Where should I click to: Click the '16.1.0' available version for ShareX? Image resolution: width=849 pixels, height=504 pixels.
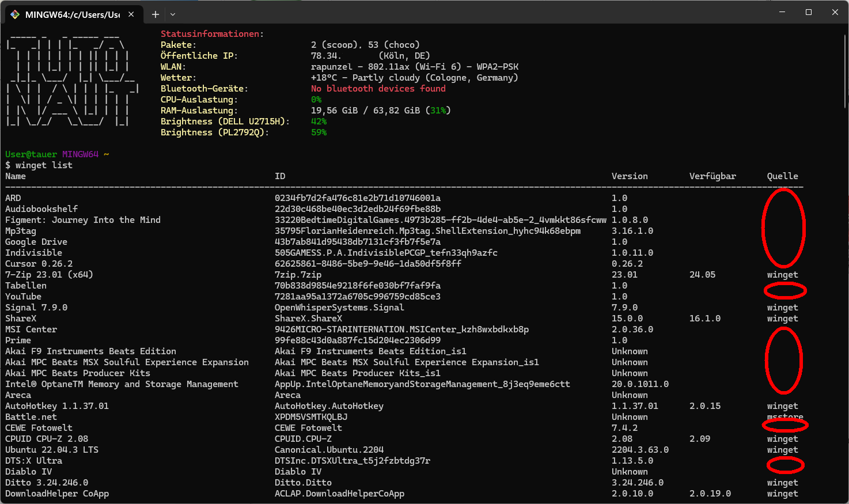[705, 319]
